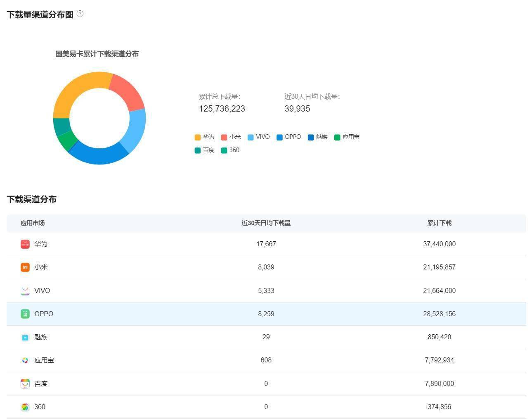Click the 累计下载 column header
The width and height of the screenshot is (532, 419).
[x=440, y=223]
